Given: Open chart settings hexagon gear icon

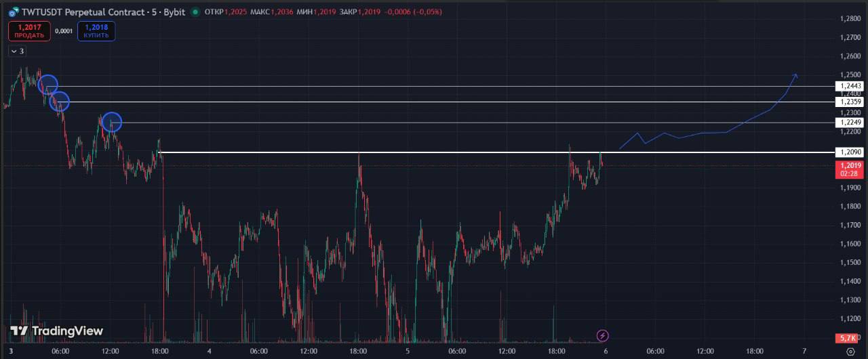Looking at the screenshot, I should click(x=850, y=352).
